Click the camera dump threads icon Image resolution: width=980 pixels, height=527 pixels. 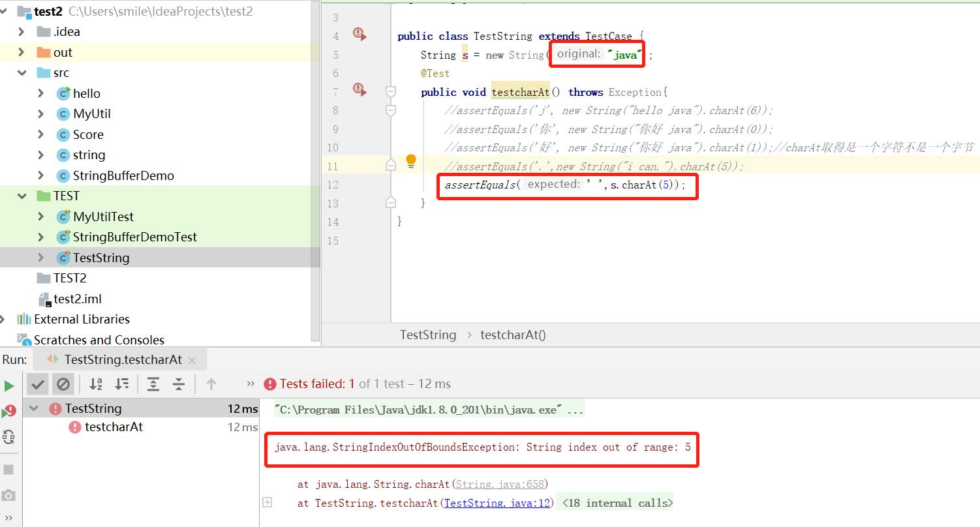tap(8, 496)
